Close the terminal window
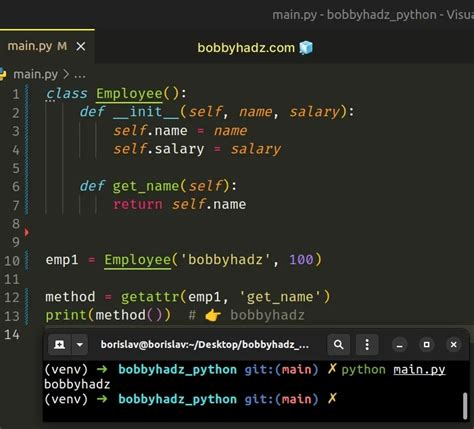The width and height of the screenshot is (474, 429). [x=453, y=345]
